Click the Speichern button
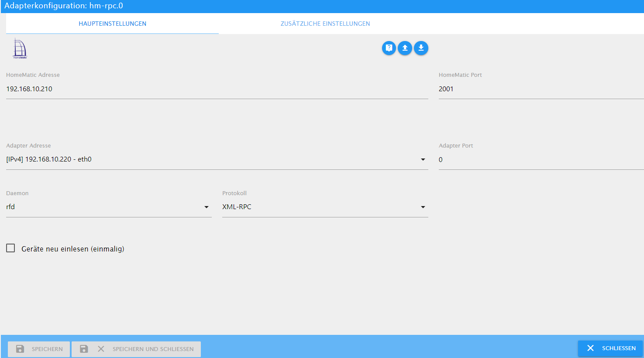Image resolution: width=644 pixels, height=358 pixels. tap(39, 349)
